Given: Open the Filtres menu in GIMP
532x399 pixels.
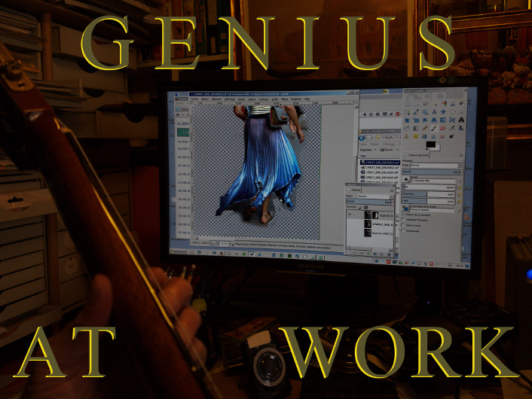Looking at the screenshot, I should click(284, 99).
